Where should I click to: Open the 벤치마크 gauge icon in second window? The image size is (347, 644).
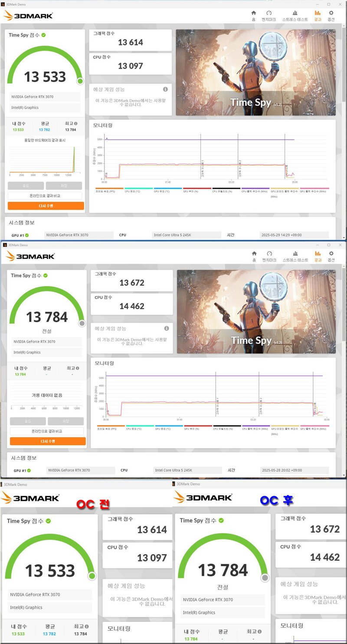coord(269,254)
